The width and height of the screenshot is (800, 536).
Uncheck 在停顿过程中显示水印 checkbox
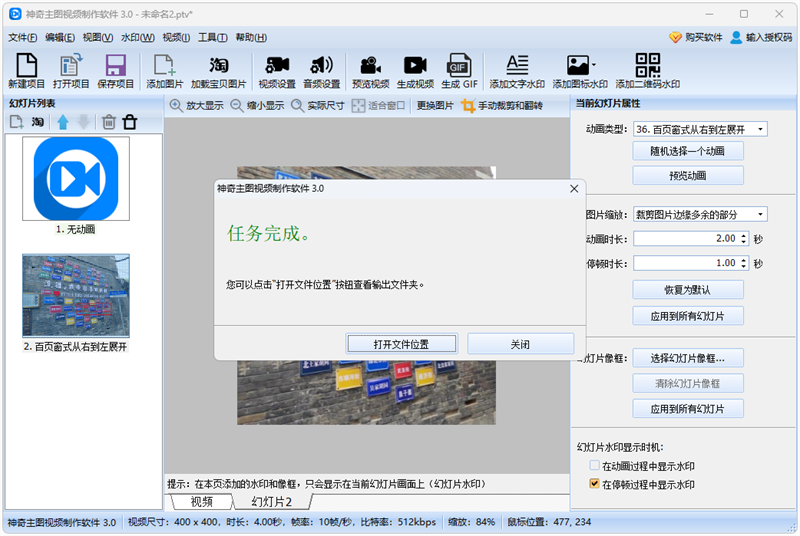click(594, 485)
